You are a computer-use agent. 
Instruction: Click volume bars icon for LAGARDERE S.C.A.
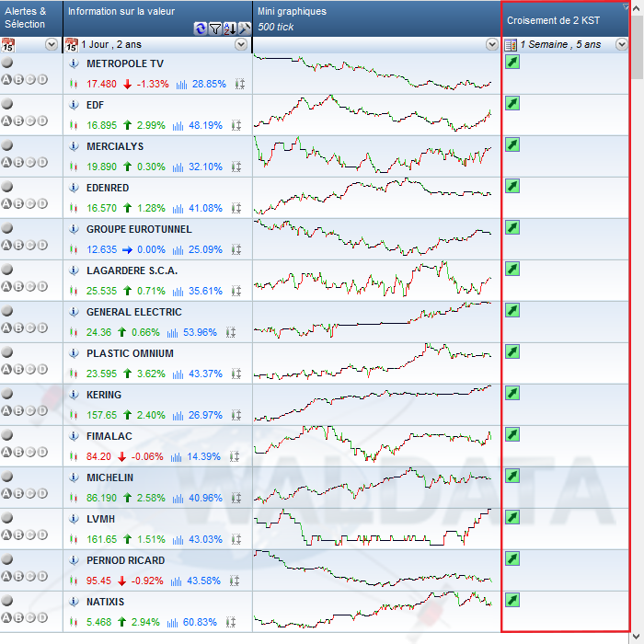click(178, 292)
